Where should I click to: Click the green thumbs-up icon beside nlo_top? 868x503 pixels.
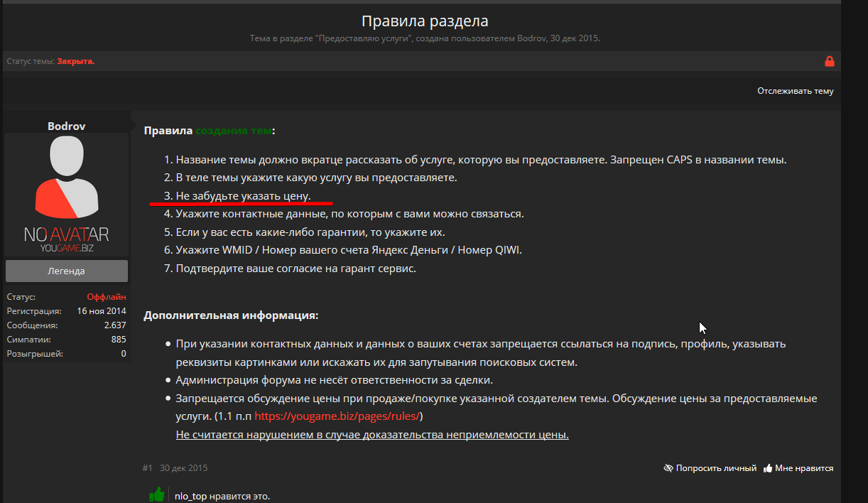point(157,494)
